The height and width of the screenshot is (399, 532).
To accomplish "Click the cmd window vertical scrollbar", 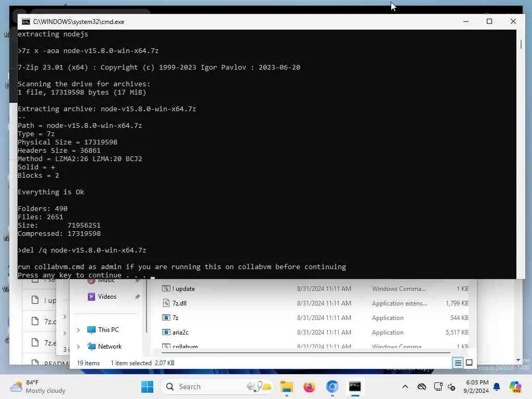I will (521, 44).
